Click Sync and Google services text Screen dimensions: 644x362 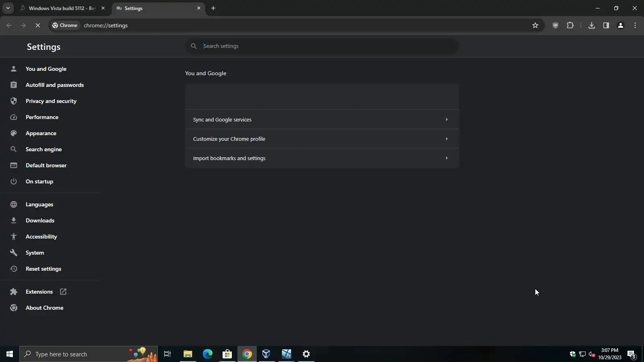click(x=222, y=119)
